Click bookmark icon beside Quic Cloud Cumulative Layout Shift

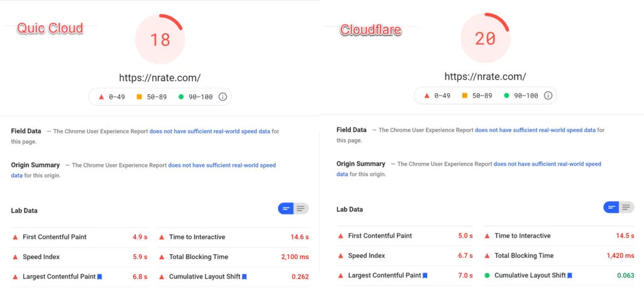point(245,277)
